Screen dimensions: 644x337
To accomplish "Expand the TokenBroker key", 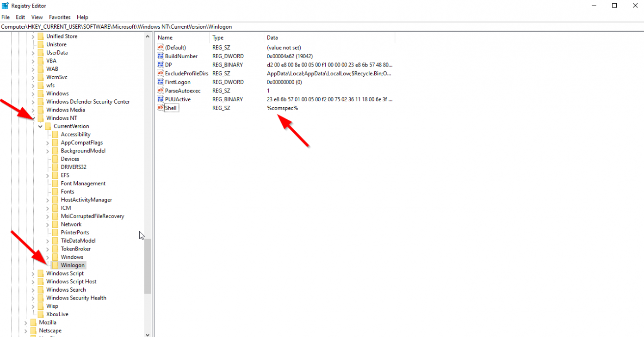I will [48, 249].
